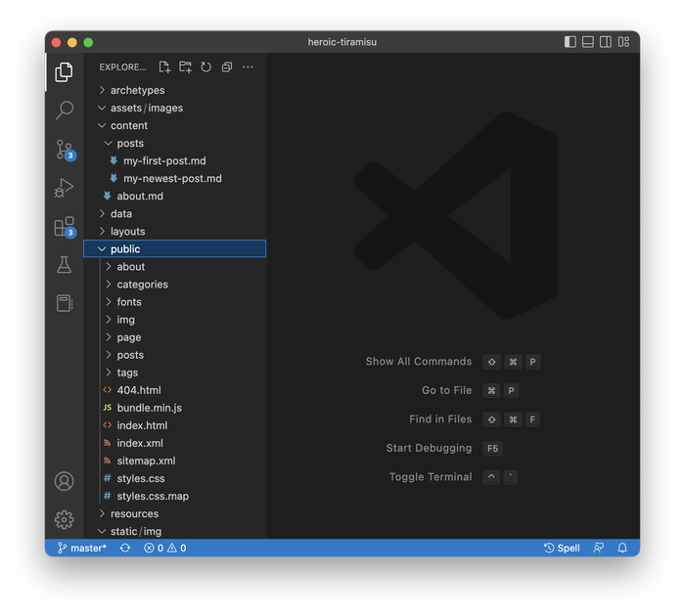Viewport: 685px width, 616px height.
Task: Open index.html file
Action: (175, 425)
